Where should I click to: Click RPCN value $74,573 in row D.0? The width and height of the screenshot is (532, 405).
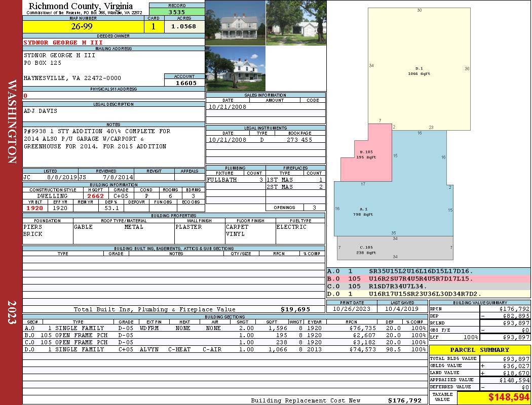[x=362, y=349]
